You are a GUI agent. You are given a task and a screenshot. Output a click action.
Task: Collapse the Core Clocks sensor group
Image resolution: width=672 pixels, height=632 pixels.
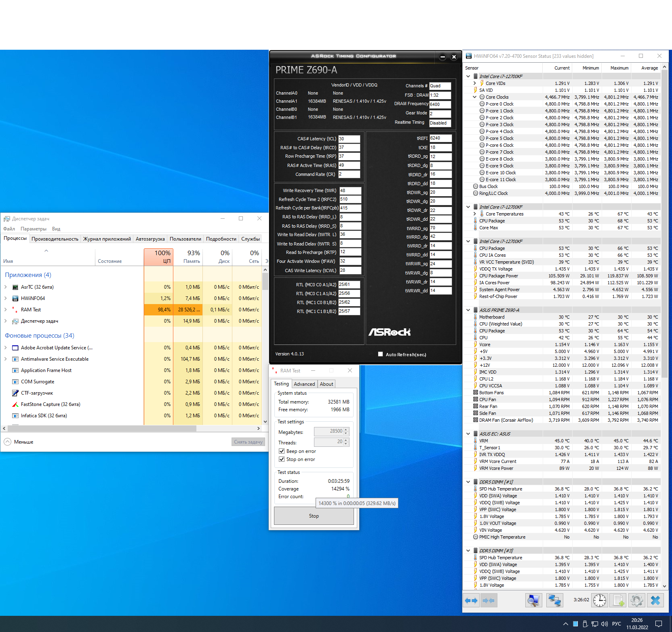475,97
